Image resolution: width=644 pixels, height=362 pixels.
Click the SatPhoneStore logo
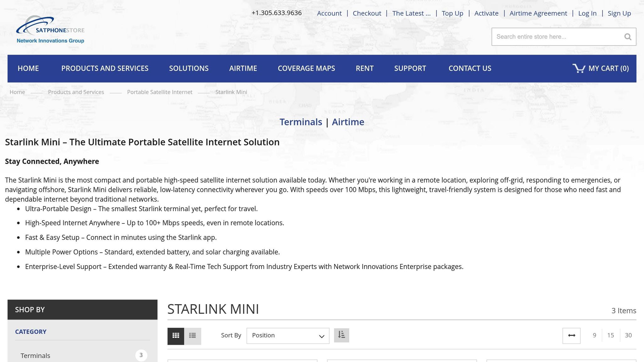coord(50,30)
